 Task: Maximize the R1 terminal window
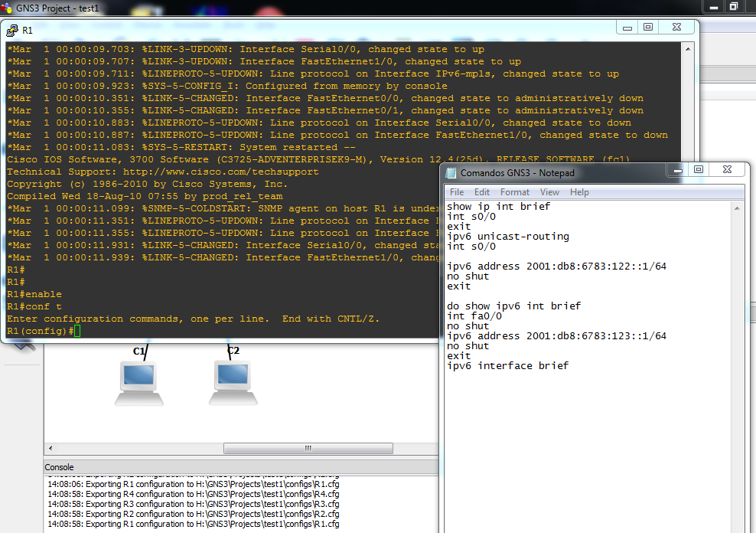pyautogui.click(x=648, y=28)
